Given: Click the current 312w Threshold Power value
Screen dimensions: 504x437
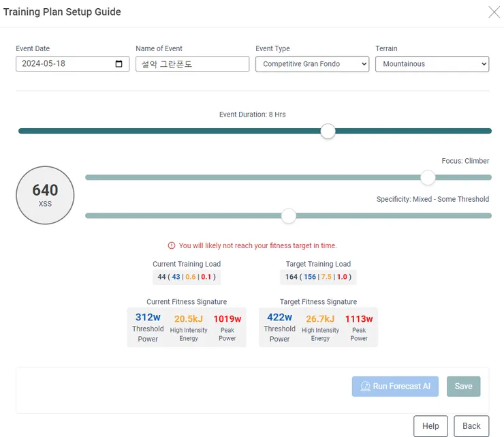Looking at the screenshot, I should pos(148,317).
